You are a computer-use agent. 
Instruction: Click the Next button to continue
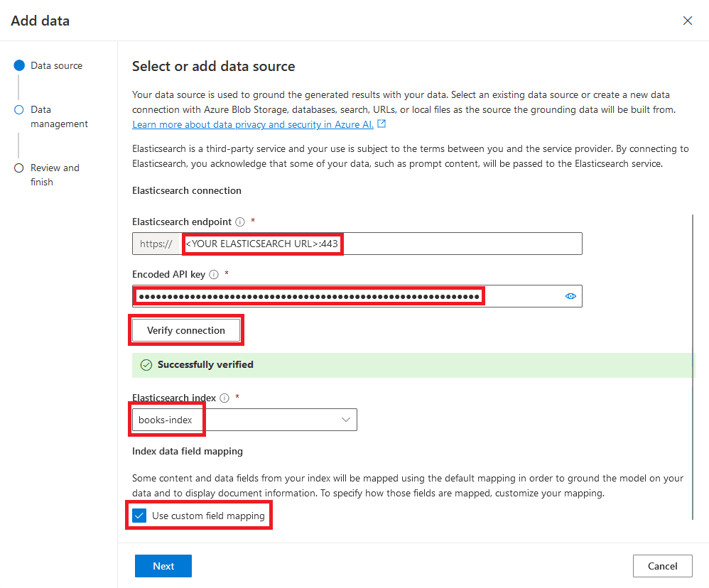coord(163,566)
